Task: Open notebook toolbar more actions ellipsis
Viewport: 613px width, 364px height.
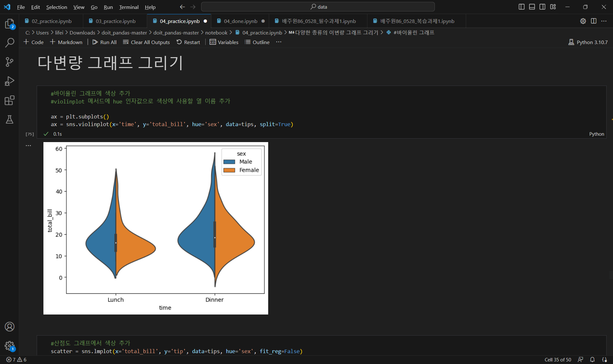Action: (x=279, y=42)
